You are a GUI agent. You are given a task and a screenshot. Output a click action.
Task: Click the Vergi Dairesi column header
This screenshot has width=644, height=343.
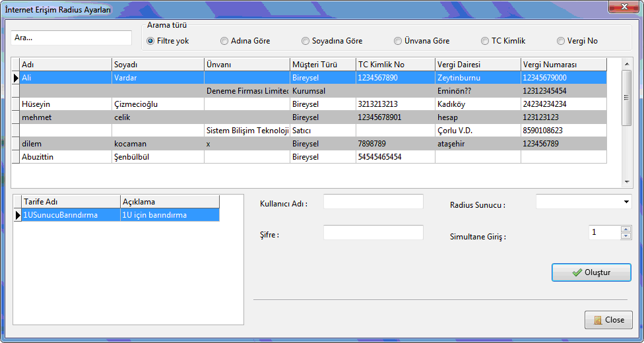pos(478,65)
